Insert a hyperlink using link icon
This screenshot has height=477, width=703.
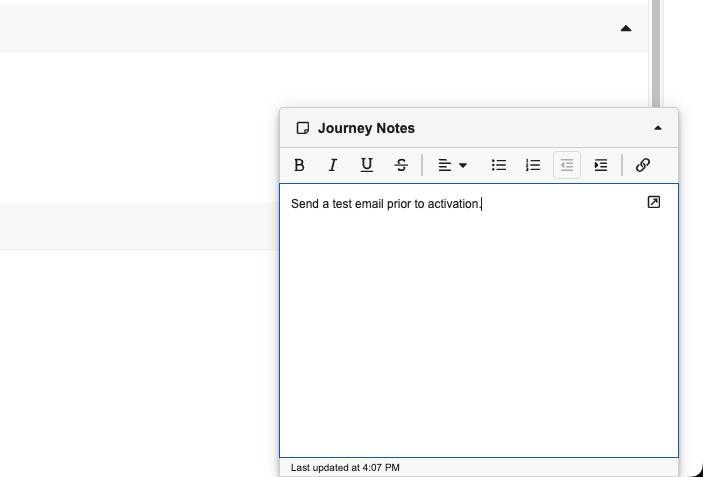(x=643, y=166)
